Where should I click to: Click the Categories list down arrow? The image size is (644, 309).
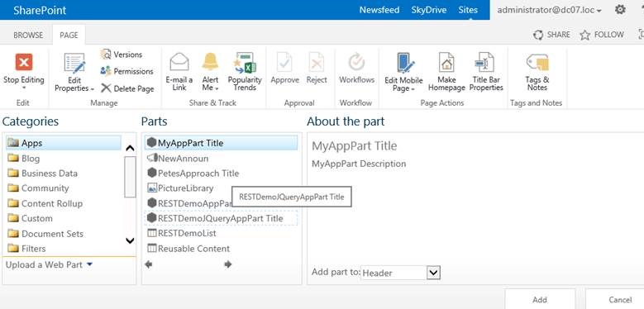[130, 240]
